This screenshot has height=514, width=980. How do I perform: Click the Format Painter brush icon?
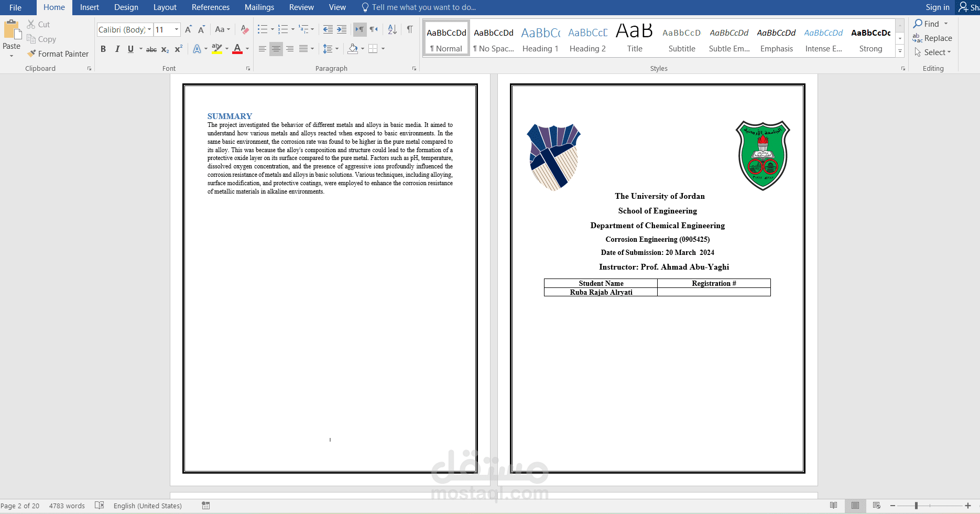coord(31,53)
